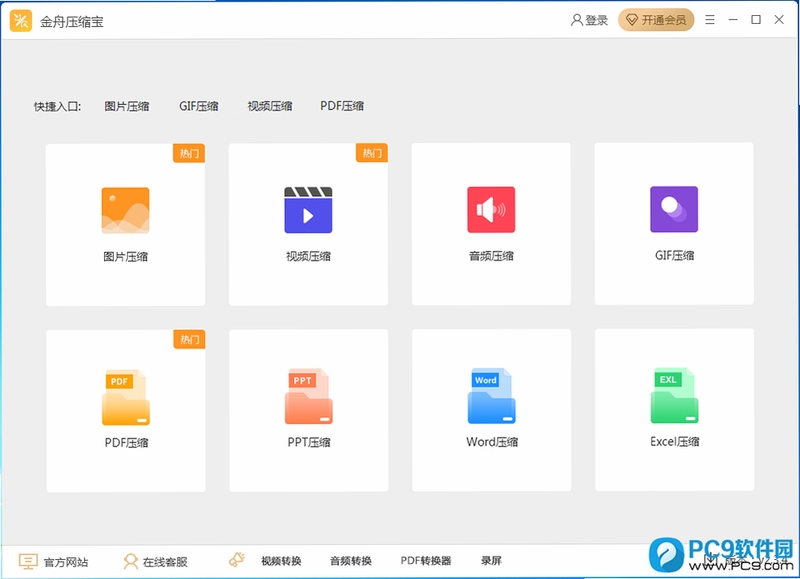Open the 图片压缩 image compression icon
The image size is (800, 579).
coord(126,210)
